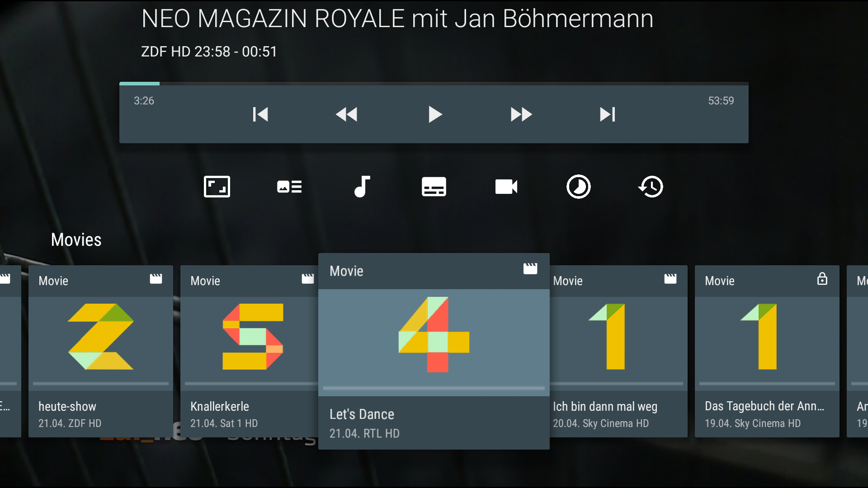The width and height of the screenshot is (868, 488).
Task: Open the Let's Dance movie card
Action: point(434,343)
